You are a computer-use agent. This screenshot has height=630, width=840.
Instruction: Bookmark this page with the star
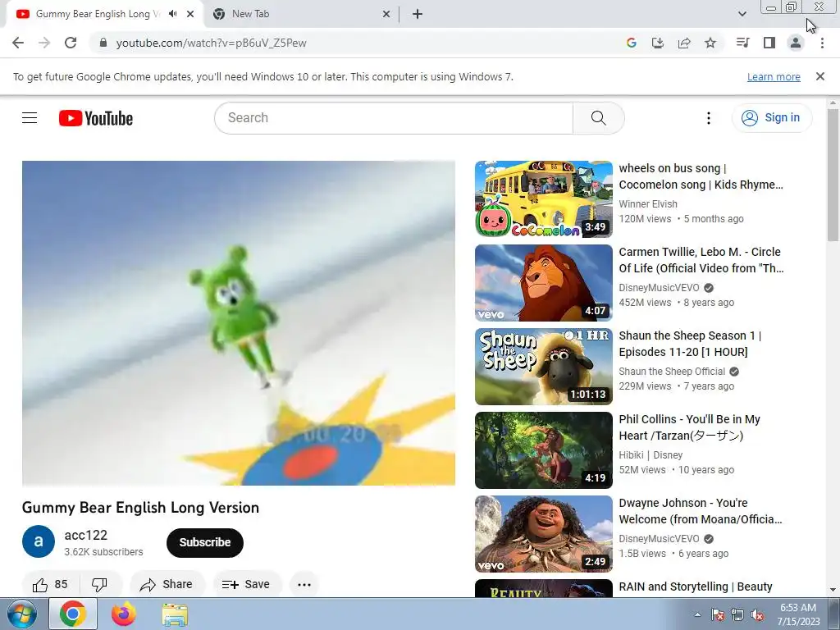pyautogui.click(x=710, y=43)
